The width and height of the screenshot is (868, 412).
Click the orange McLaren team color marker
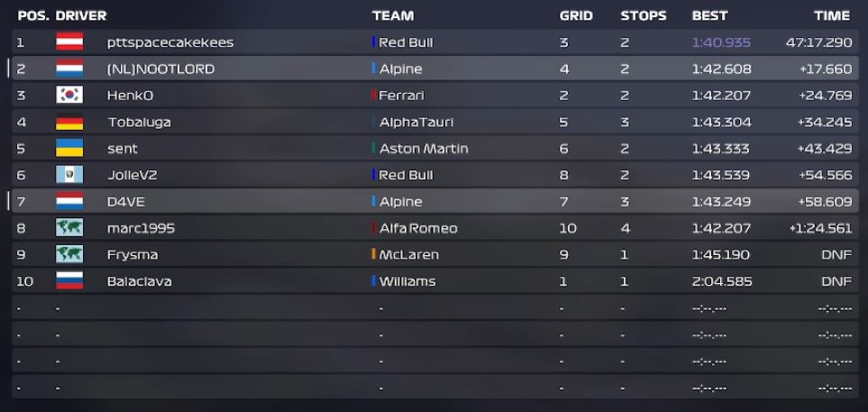[374, 254]
